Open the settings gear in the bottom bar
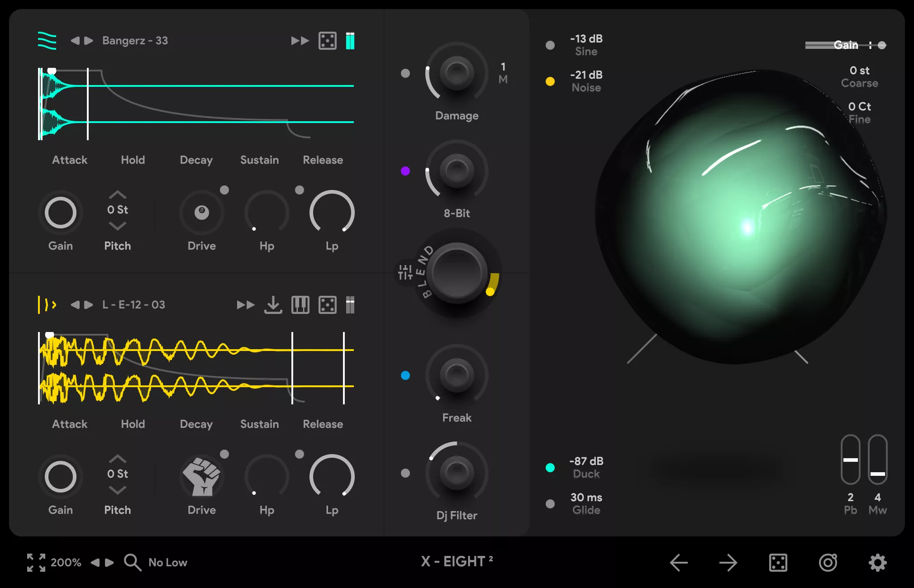This screenshot has width=914, height=588. click(877, 562)
